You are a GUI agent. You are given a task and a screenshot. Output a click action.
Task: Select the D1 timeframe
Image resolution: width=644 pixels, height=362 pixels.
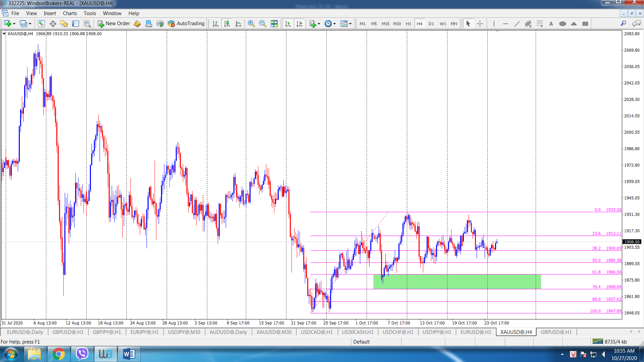pyautogui.click(x=431, y=24)
